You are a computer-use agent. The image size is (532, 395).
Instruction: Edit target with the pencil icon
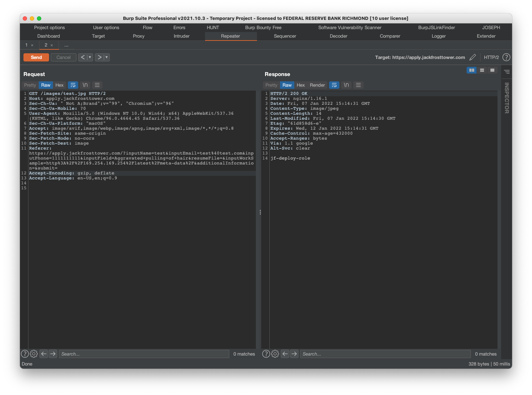[473, 57]
